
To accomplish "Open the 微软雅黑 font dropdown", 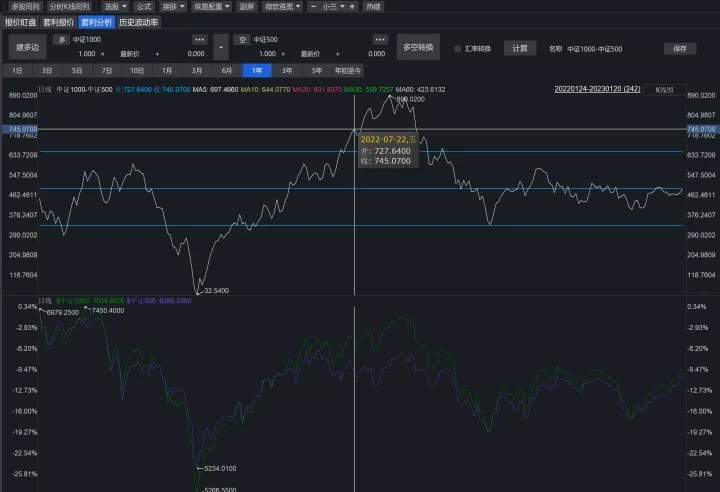I will [282, 6].
